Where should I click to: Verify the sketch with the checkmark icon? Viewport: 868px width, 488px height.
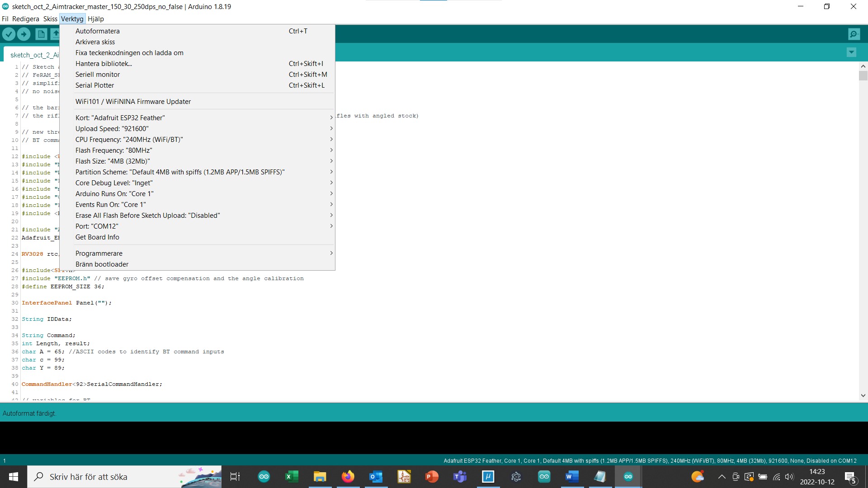(9, 34)
